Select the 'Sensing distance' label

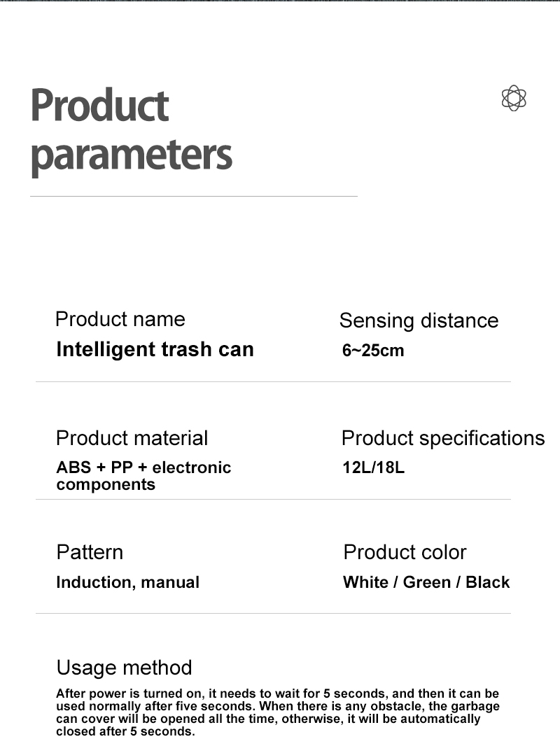(x=419, y=321)
